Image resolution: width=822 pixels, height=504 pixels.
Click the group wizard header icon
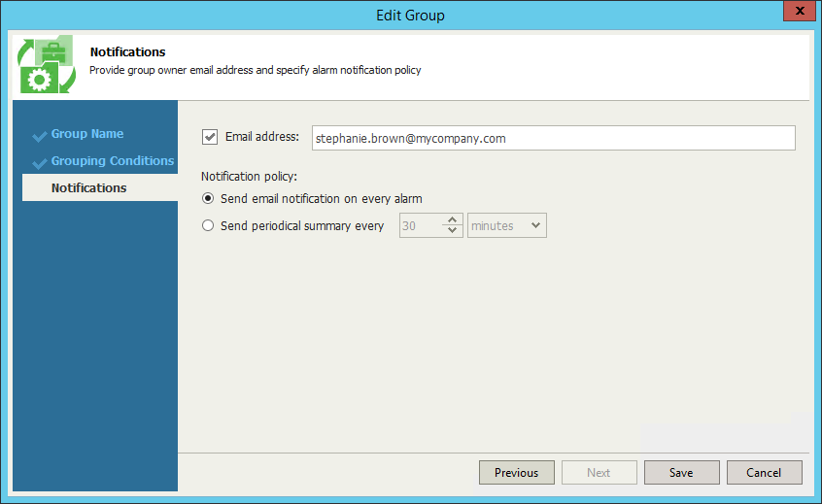(x=46, y=64)
